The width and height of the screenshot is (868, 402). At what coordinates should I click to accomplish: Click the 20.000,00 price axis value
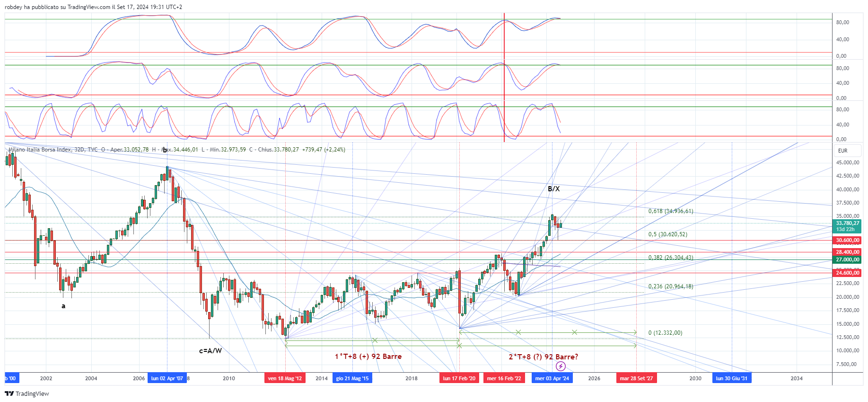point(848,297)
